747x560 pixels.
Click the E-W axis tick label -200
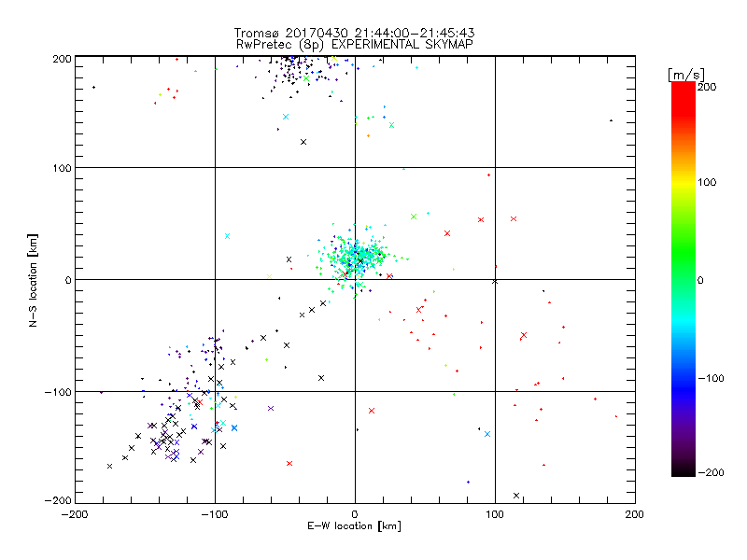75,514
